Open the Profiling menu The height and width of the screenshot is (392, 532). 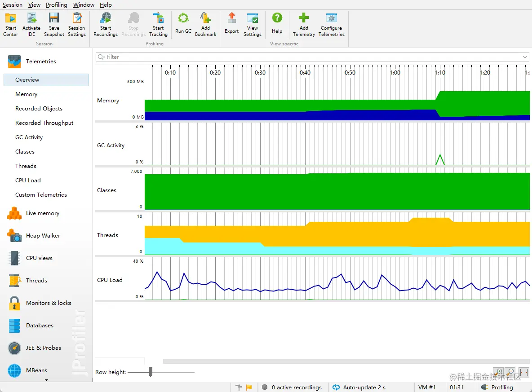point(56,5)
